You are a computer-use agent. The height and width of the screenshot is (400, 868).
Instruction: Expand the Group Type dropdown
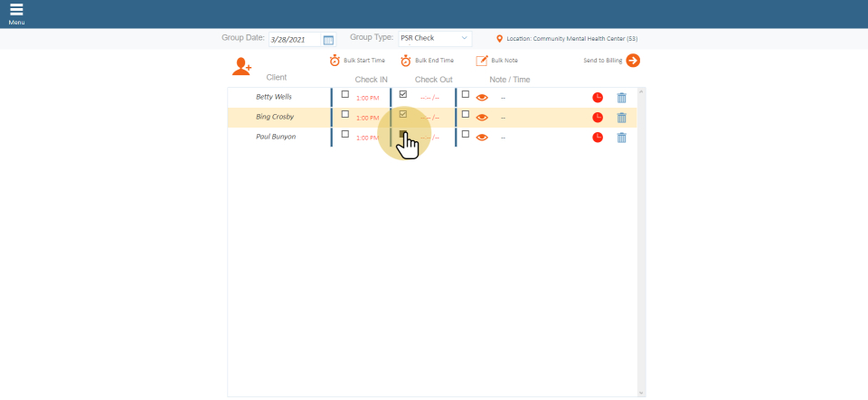435,39
